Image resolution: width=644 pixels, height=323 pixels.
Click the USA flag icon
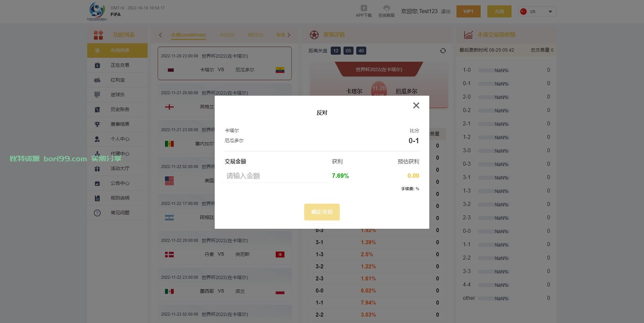[x=169, y=181]
